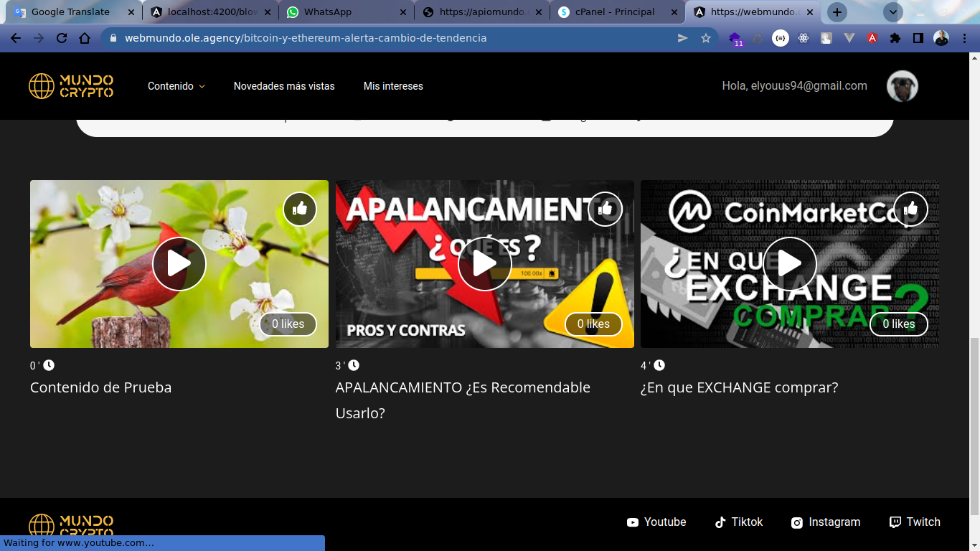Toggle like on the APALANCAMIENTO video thumbnail
The width and height of the screenshot is (980, 551).
605,209
